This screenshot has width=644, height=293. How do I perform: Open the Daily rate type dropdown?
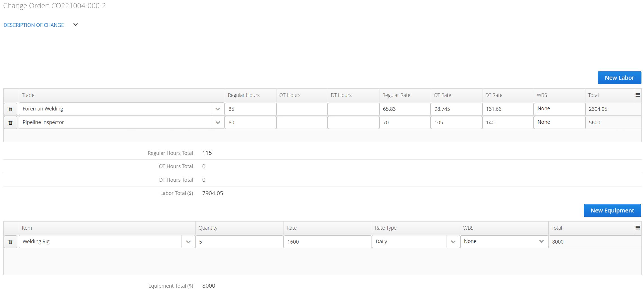453,242
